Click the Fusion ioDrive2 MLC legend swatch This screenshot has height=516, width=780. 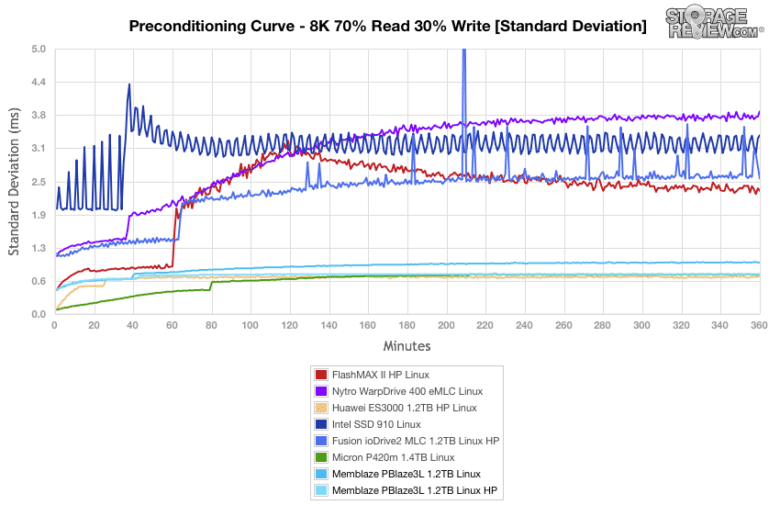point(321,440)
